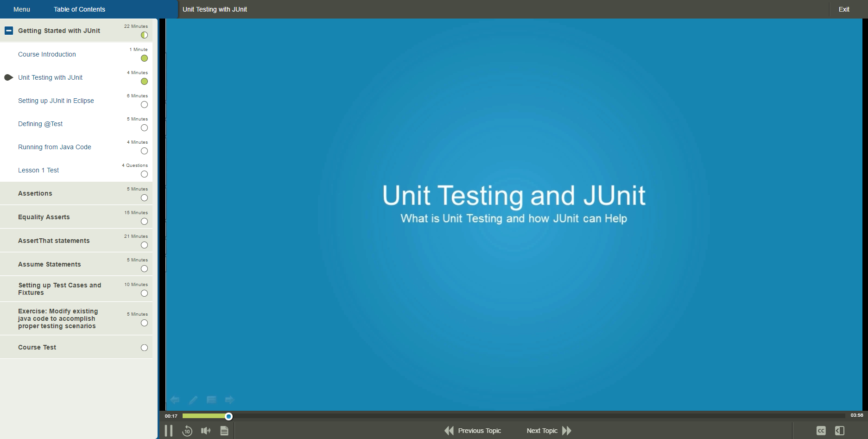Open the notes icon on the slide
The width and height of the screenshot is (868, 439).
pos(211,400)
